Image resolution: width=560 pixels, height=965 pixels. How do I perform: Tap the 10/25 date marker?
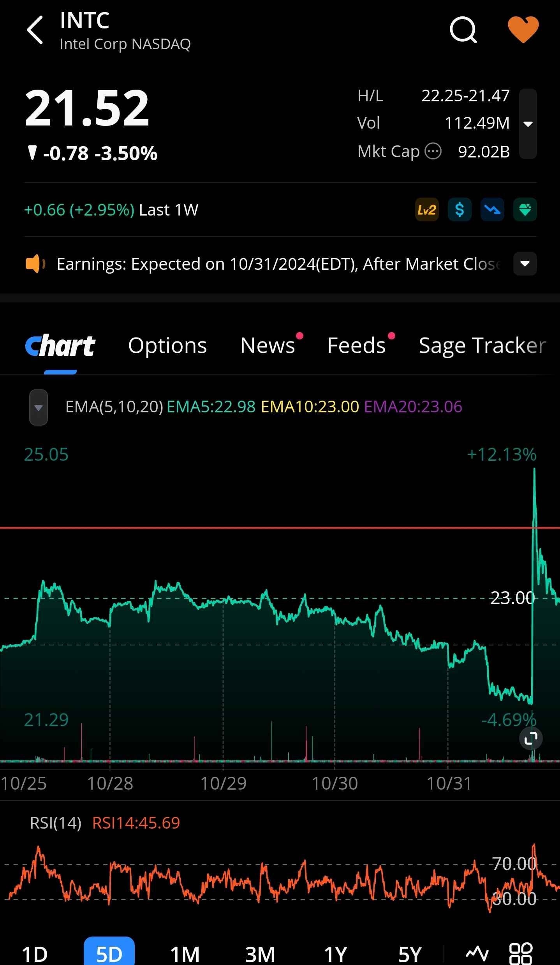click(23, 783)
